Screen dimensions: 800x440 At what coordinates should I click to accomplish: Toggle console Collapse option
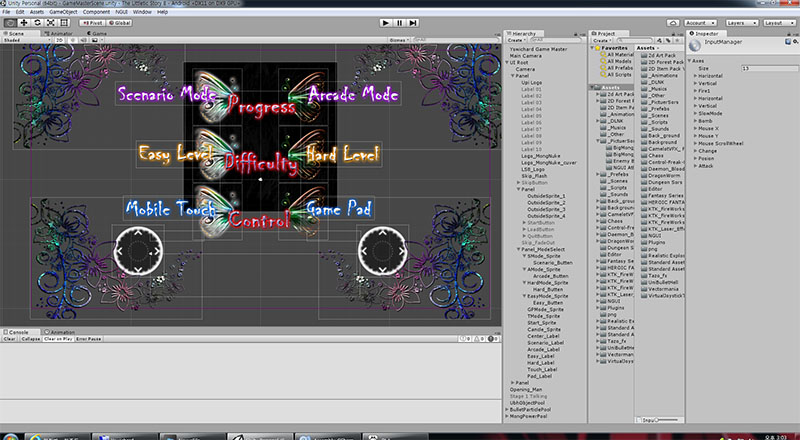31,339
